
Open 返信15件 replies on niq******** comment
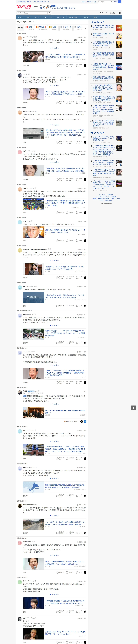pyautogui.click(x=26, y=65)
